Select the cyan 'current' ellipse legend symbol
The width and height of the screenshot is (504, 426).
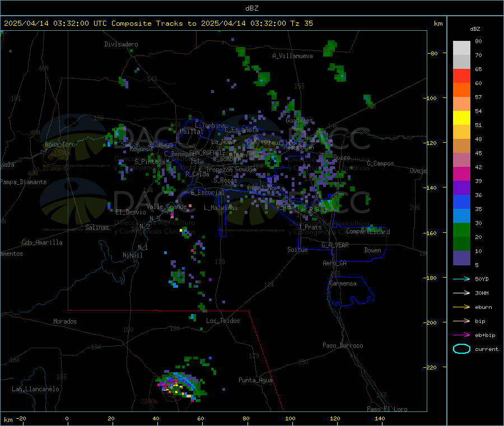pos(461,349)
